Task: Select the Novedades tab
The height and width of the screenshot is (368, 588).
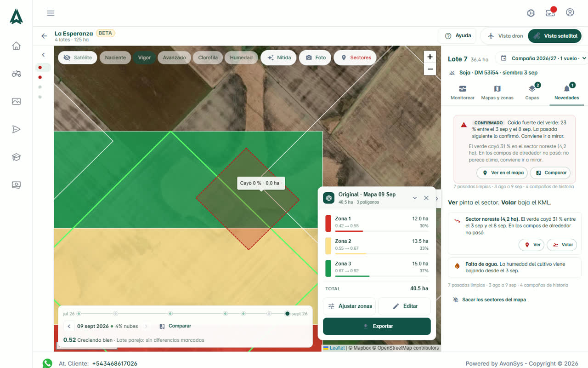Action: point(566,92)
